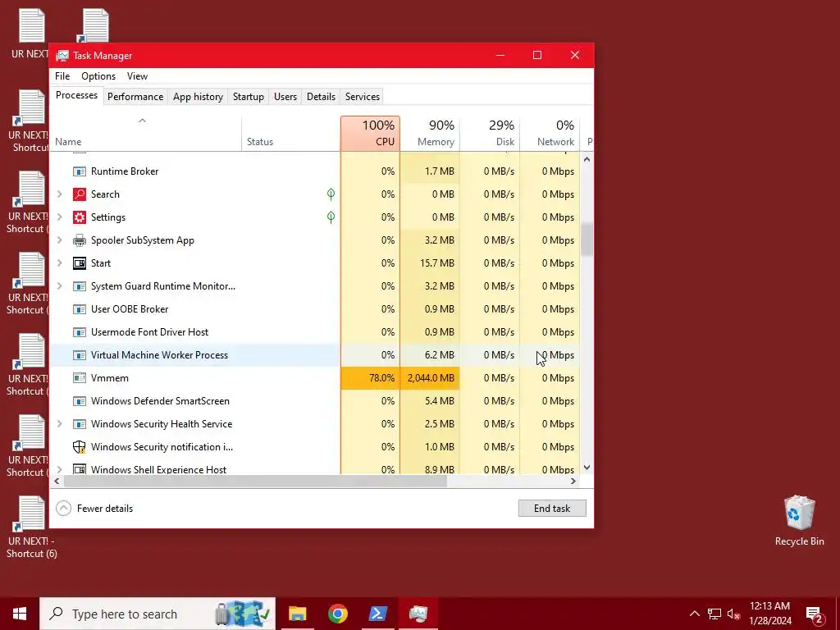Click the Runtime Broker process icon
The width and height of the screenshot is (840, 630).
click(x=80, y=171)
